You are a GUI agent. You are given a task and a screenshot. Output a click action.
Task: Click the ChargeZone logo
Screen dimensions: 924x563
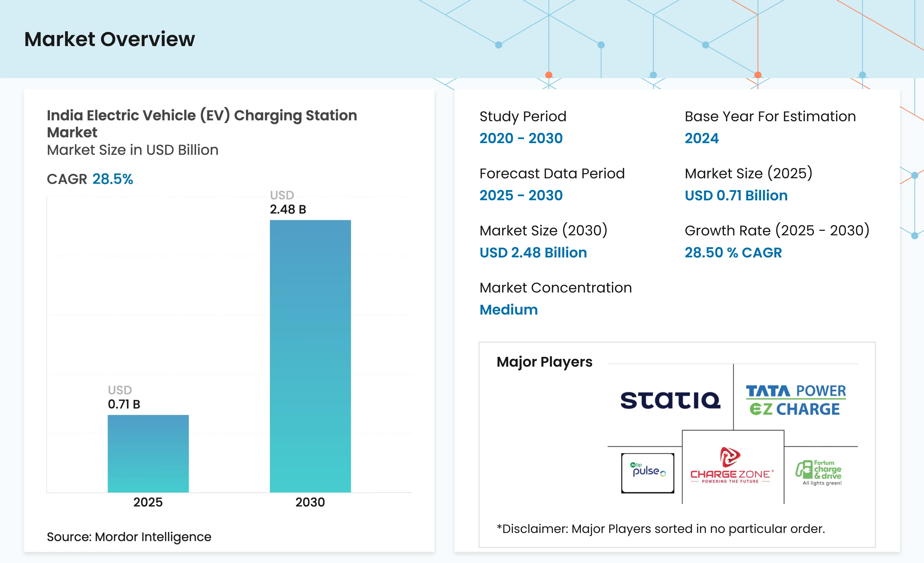732,465
